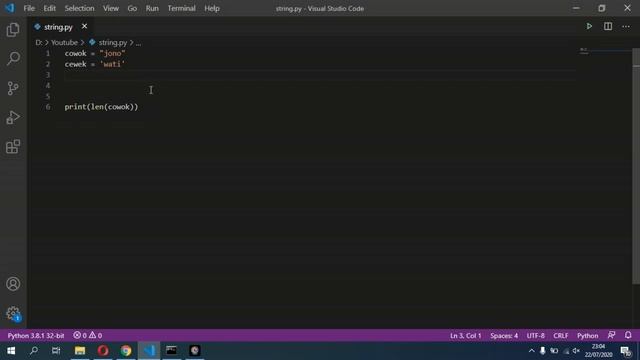
Task: Open the Go menu
Action: click(x=132, y=8)
